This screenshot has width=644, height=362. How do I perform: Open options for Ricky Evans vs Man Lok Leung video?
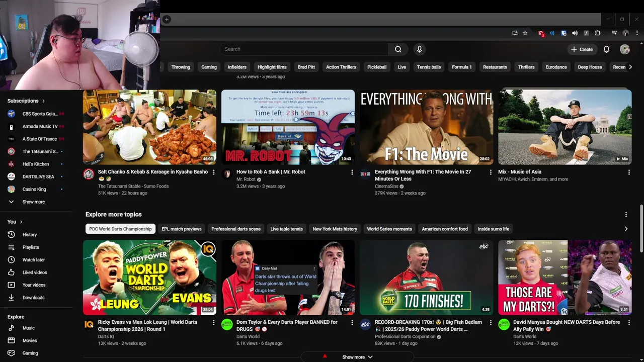pos(213,323)
